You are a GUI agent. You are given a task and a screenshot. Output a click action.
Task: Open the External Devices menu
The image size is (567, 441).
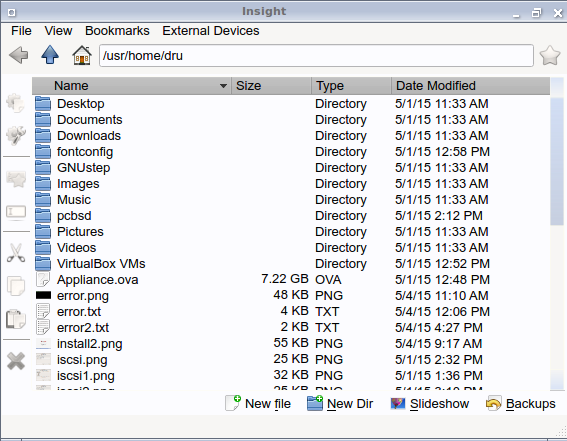(210, 31)
